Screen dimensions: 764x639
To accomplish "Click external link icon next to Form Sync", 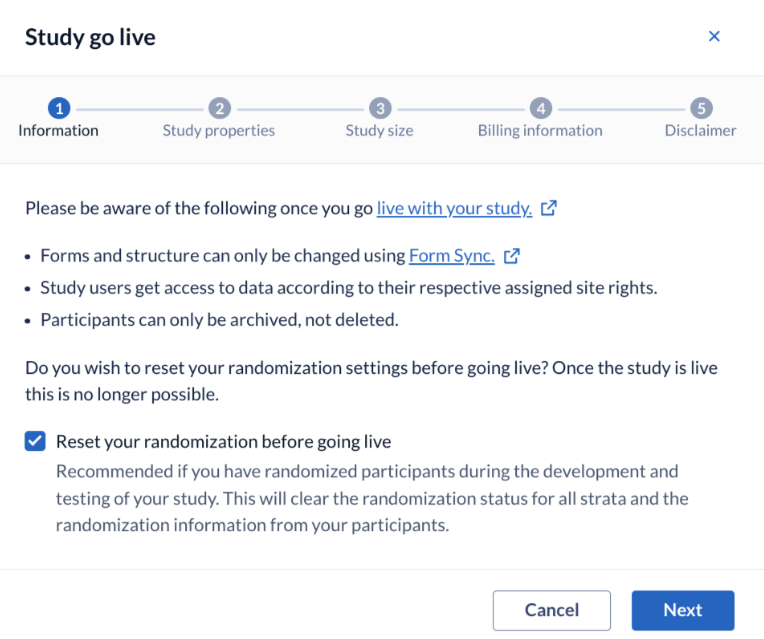I will pos(512,256).
